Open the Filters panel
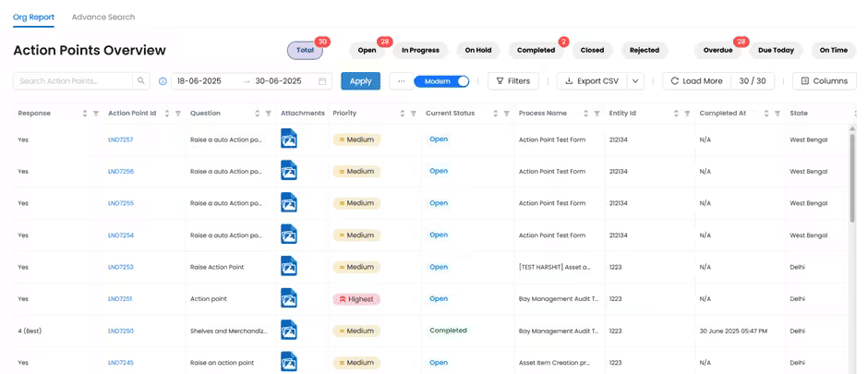Viewport: 868px width, 374px height. coord(512,81)
